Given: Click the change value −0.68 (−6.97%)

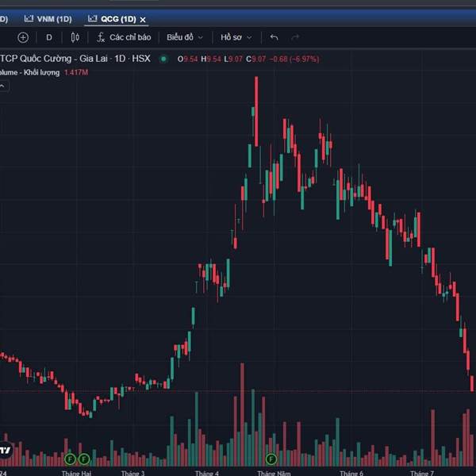Looking at the screenshot, I should (x=294, y=59).
